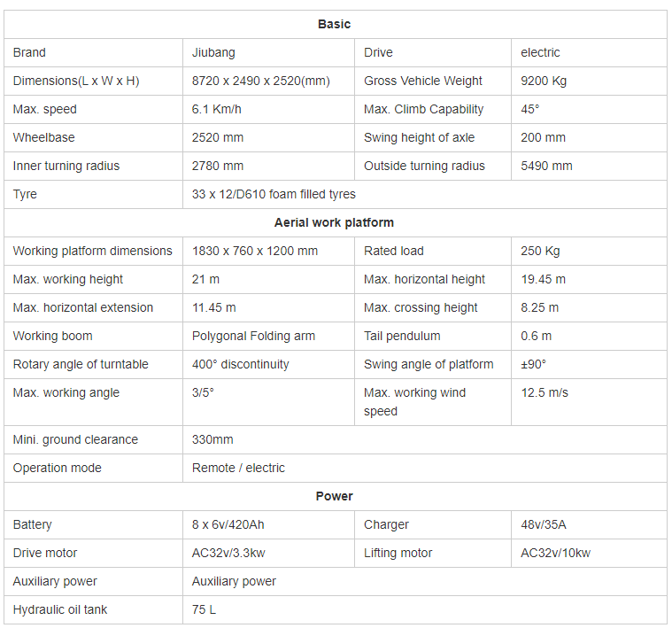This screenshot has width=672, height=628.
Task: Click the Dimensions value 8720 x 2490 x 2520(mm)
Action: (260, 81)
